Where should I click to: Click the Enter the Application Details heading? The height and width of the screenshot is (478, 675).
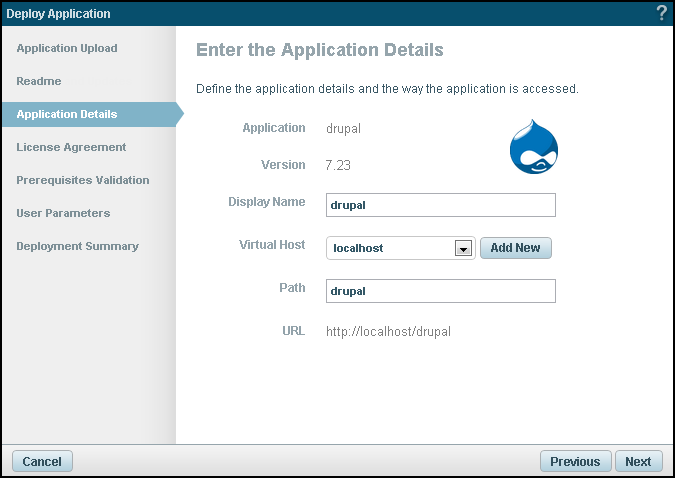[320, 50]
